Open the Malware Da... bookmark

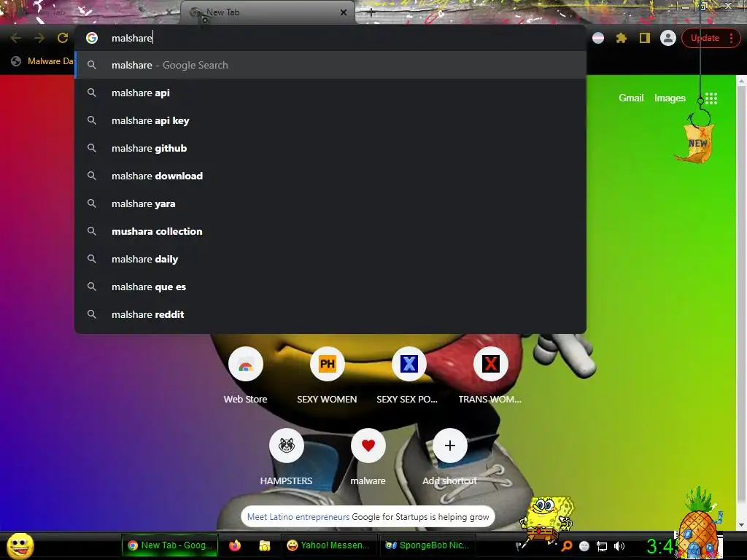click(x=42, y=61)
